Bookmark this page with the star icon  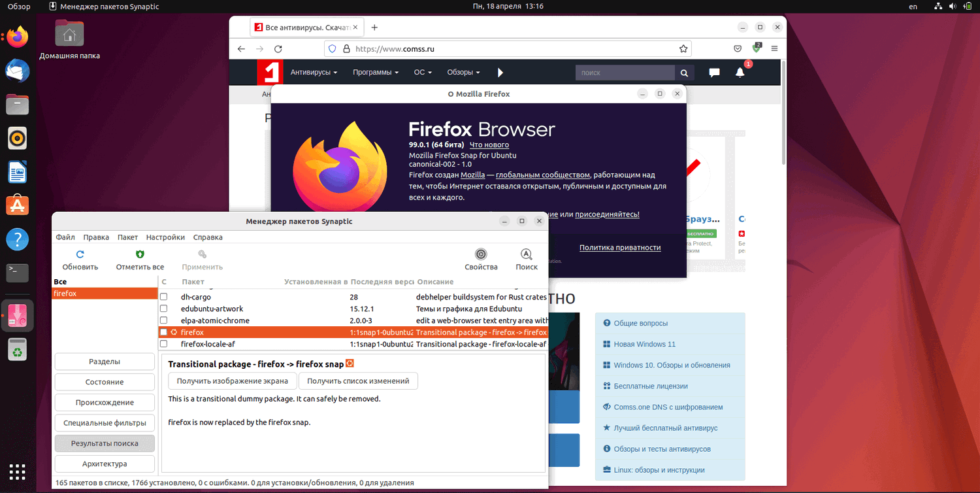[683, 49]
